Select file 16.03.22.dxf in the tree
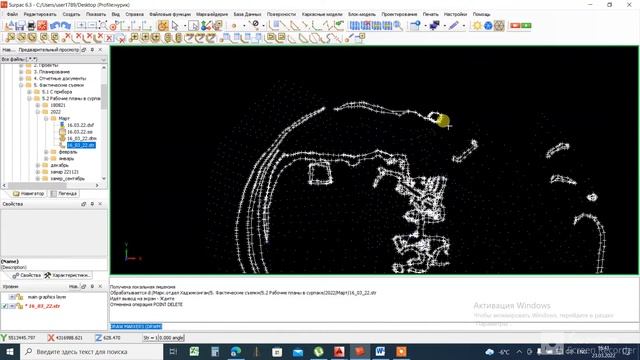The width and height of the screenshot is (640, 360). (80, 125)
